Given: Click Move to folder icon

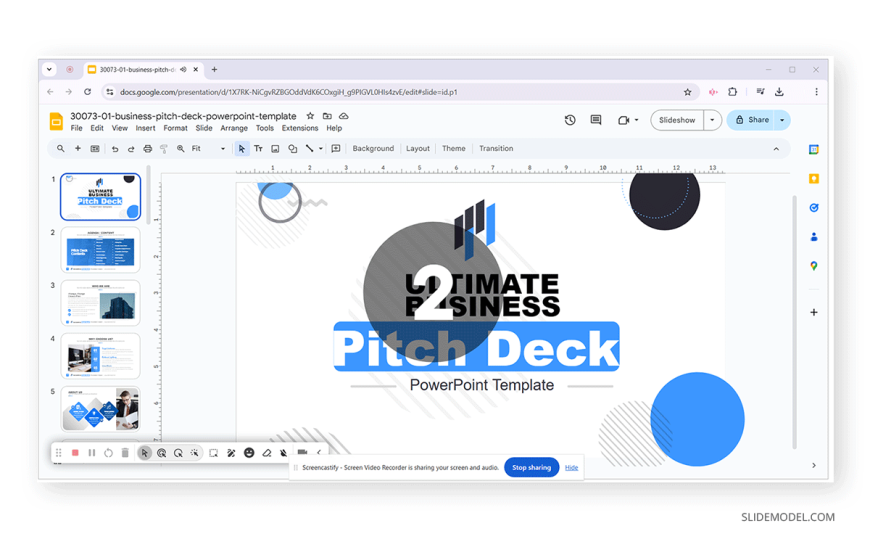Looking at the screenshot, I should pos(327,116).
